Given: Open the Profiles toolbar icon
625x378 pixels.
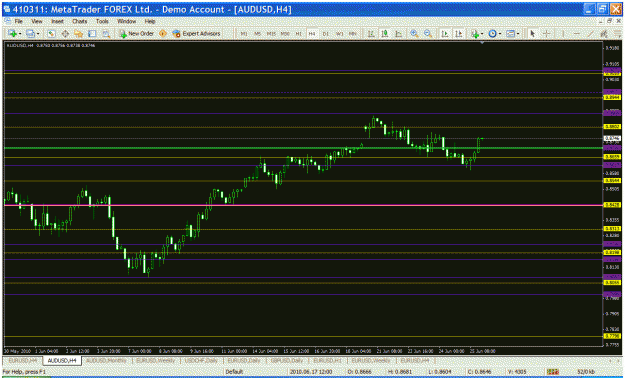Looking at the screenshot, I should [30, 34].
